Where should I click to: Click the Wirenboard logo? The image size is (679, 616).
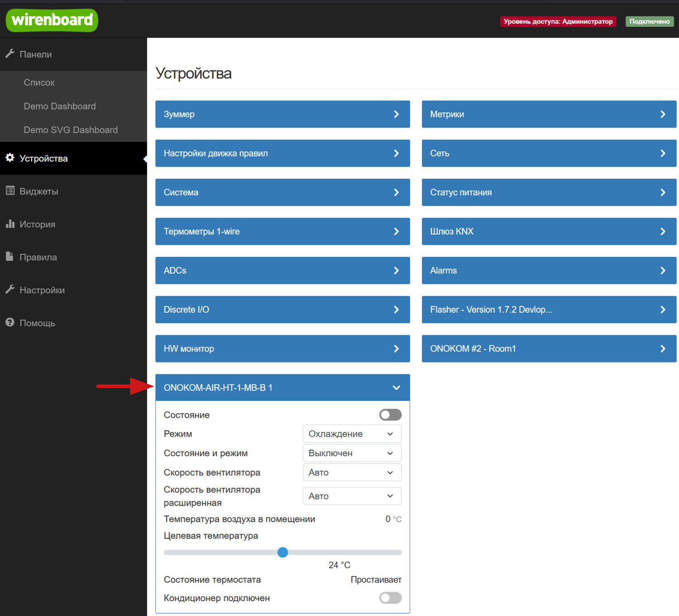point(52,20)
